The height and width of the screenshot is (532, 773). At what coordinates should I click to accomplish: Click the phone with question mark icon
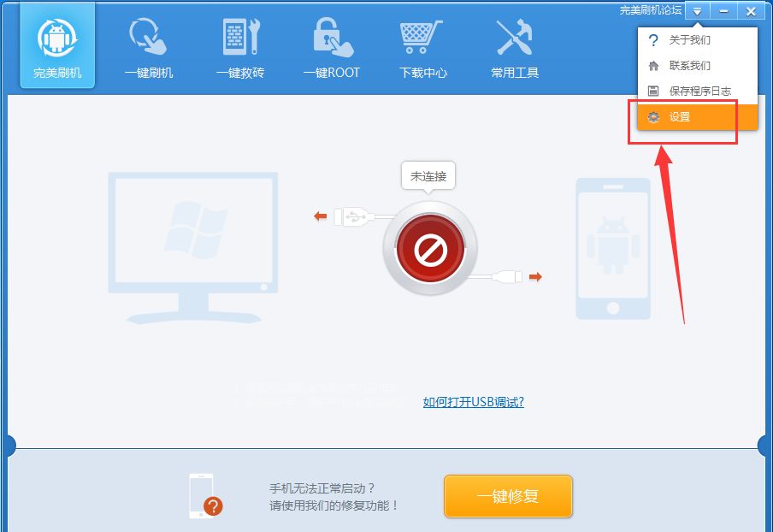(205, 496)
